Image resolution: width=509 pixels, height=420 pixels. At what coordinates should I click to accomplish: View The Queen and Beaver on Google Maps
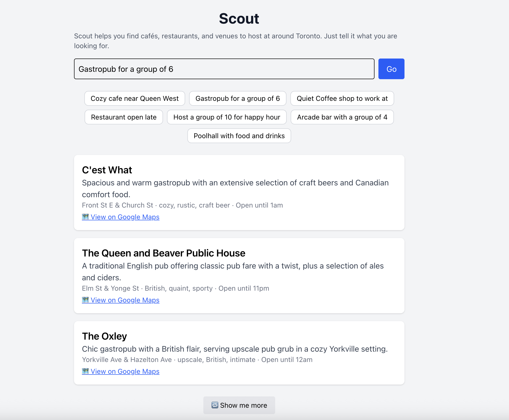point(125,300)
